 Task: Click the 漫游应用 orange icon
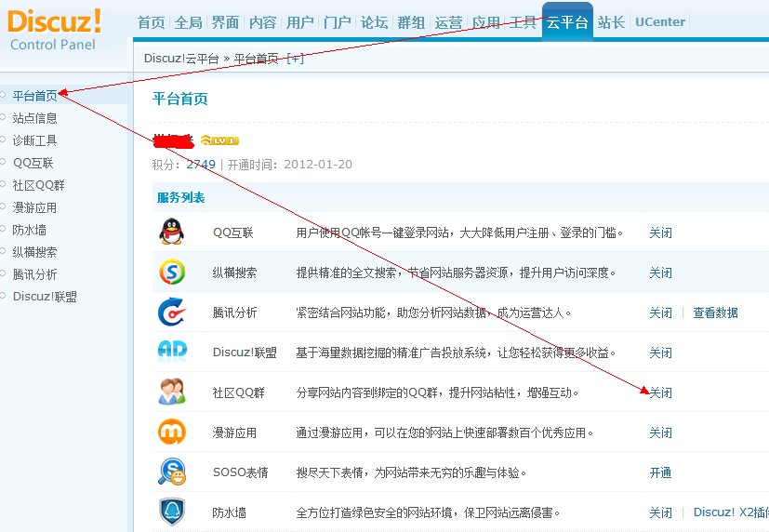(172, 432)
